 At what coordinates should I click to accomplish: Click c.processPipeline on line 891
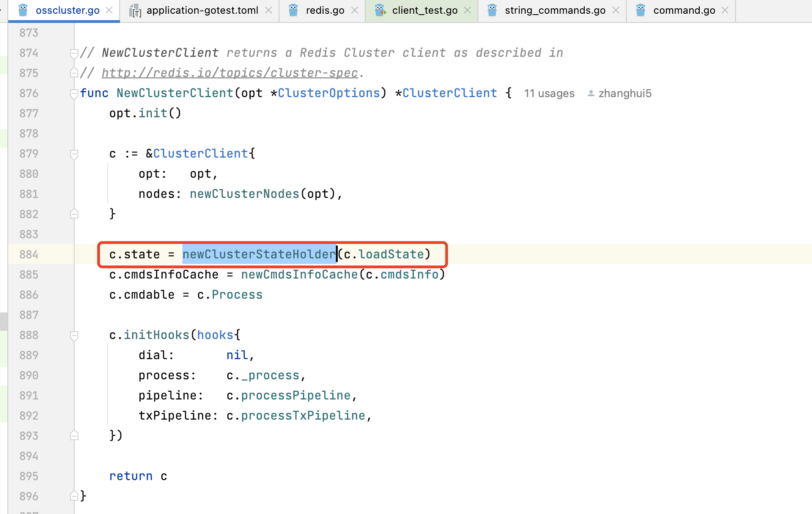point(288,395)
